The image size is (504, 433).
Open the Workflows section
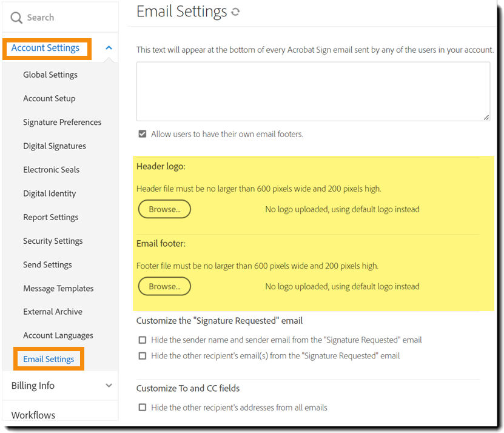coord(33,415)
